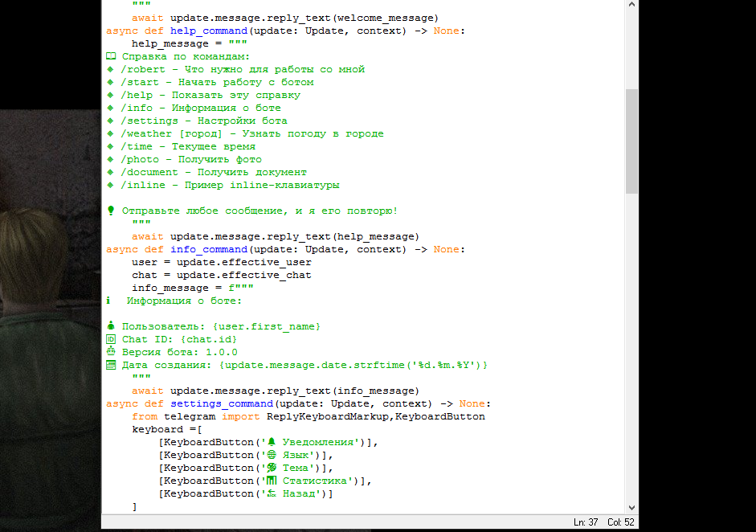Click the lightbulb emoji before "Отправьте любое сообщение"
The image size is (756, 532).
click(111, 211)
